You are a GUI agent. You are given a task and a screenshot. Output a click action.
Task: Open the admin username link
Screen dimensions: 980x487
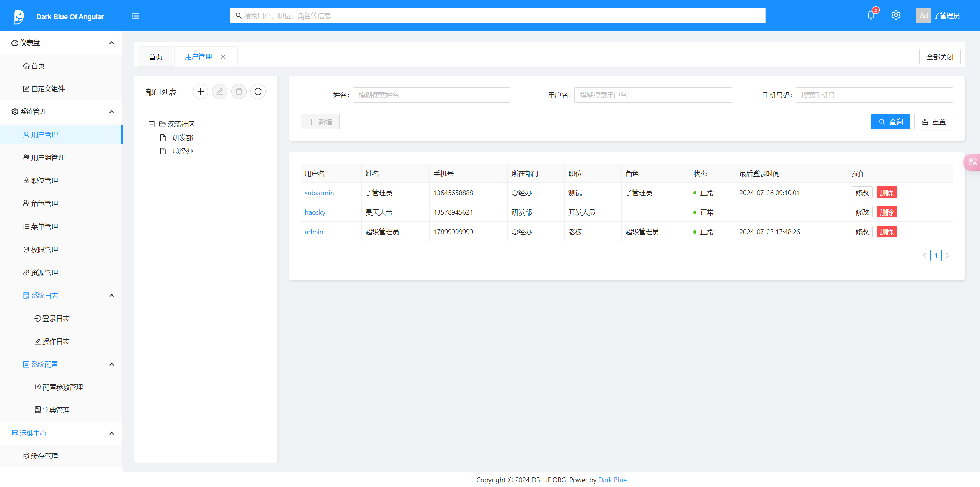[x=314, y=232]
